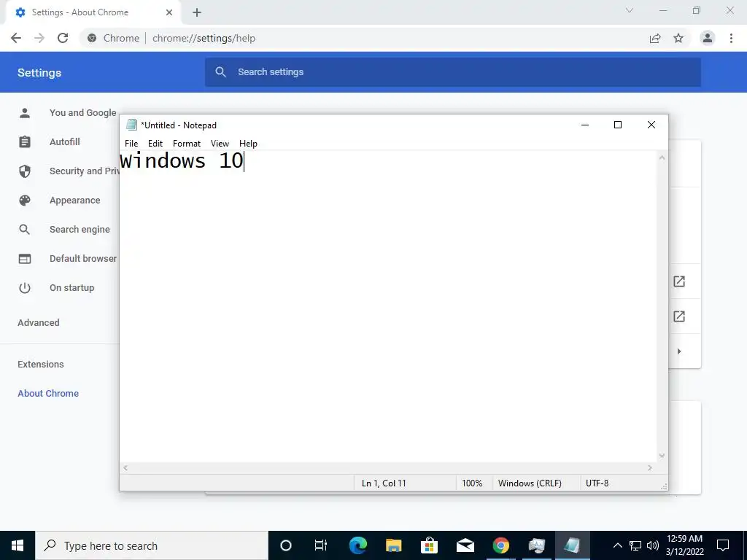Screen dimensions: 747x560
Task: Open Default browser settings
Action: (x=83, y=259)
